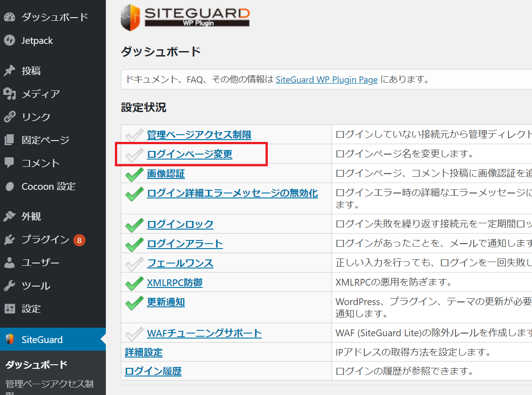The height and width of the screenshot is (395, 532).
Task: Click the 設定状況 section heading
Action: coord(144,108)
